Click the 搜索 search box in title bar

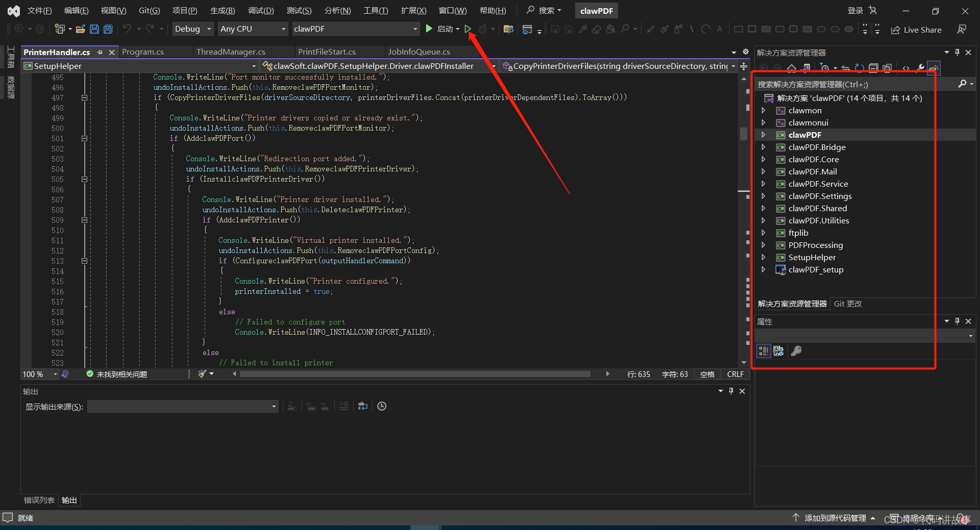(544, 11)
